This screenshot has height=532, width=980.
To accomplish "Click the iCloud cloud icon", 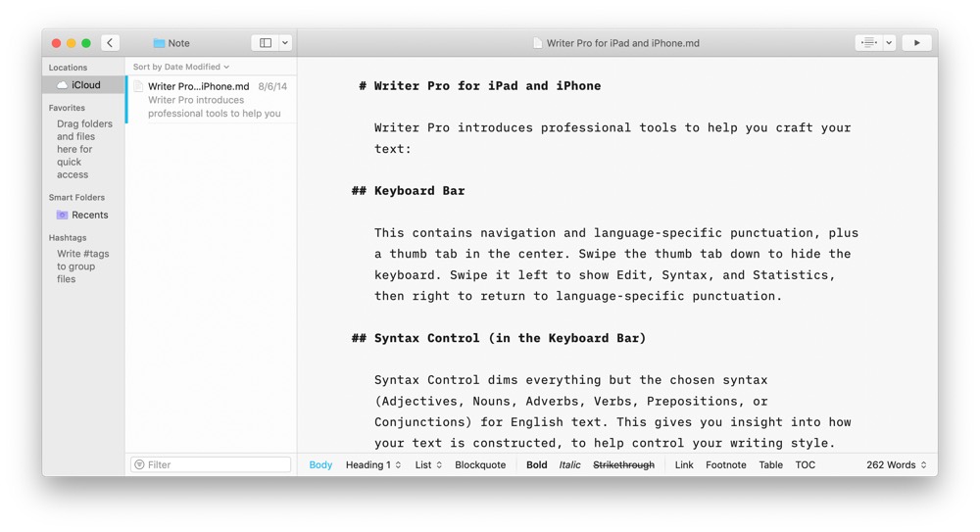I will [62, 85].
